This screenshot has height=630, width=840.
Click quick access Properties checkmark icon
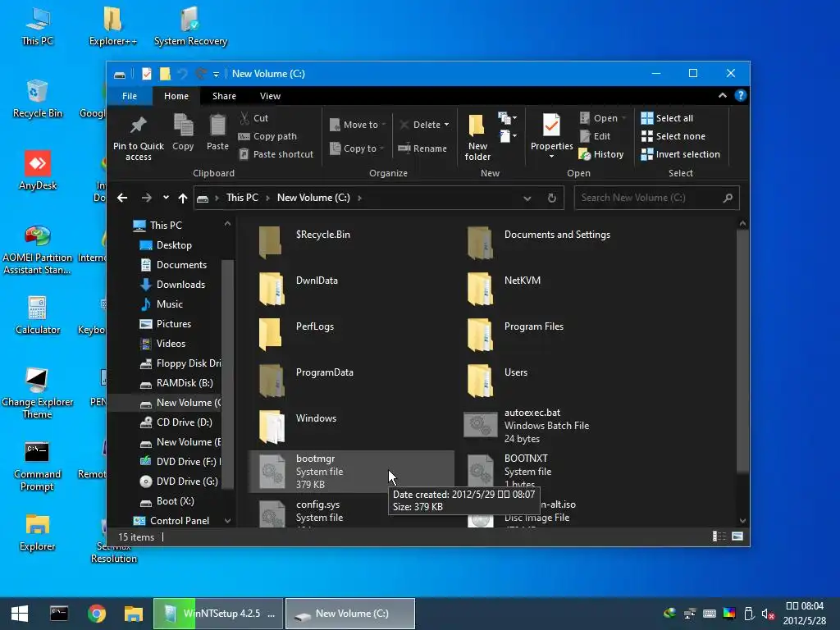tap(147, 74)
